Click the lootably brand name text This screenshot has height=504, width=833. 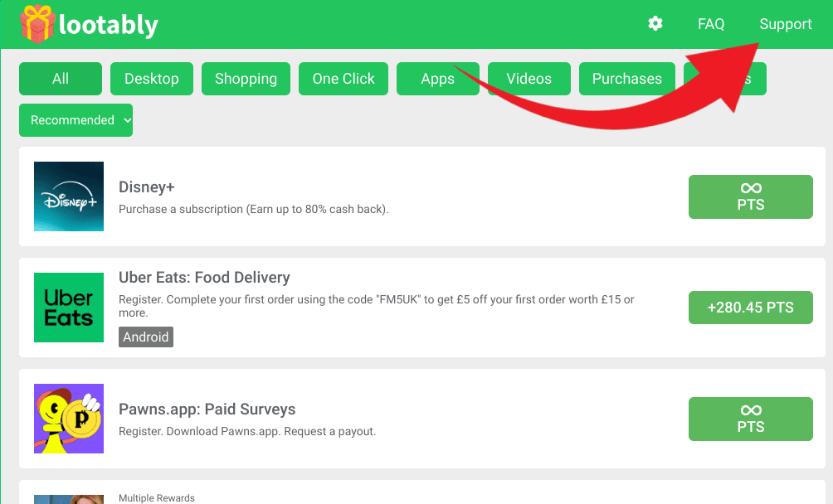109,25
